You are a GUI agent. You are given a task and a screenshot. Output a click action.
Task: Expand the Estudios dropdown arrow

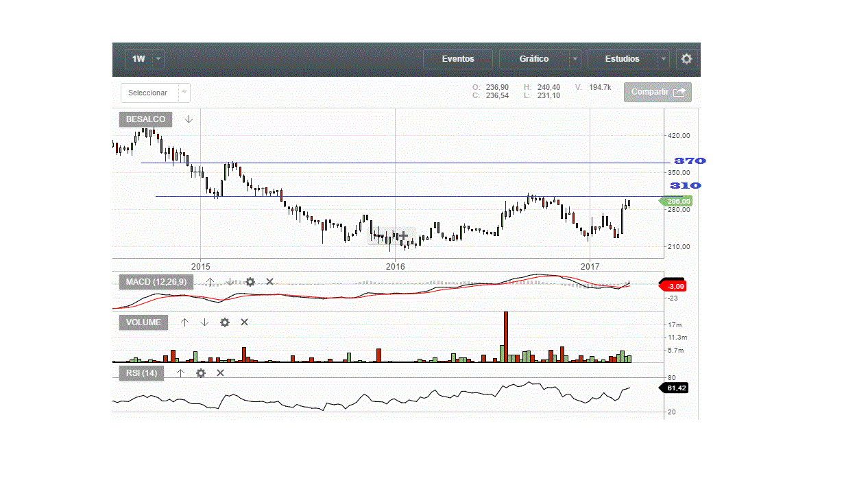663,59
